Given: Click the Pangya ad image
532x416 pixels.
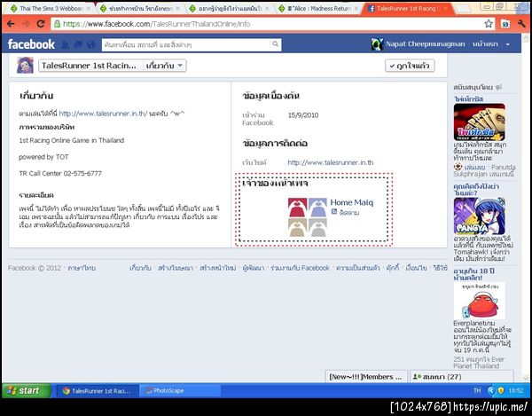Looking at the screenshot, I should [x=479, y=216].
